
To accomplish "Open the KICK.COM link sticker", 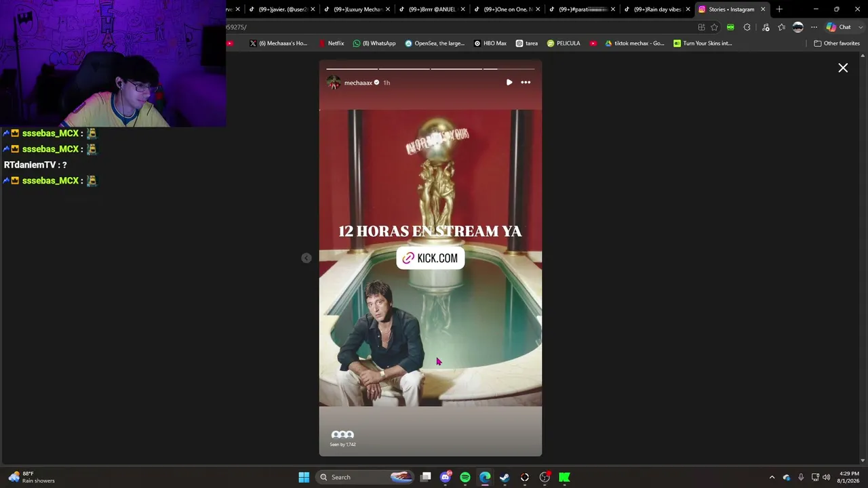I will point(431,258).
